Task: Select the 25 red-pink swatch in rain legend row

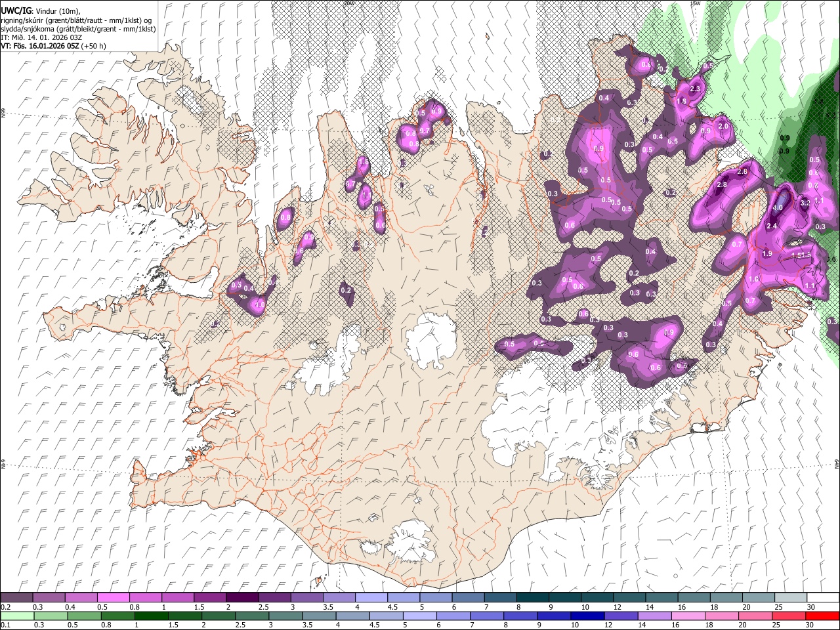Action: coord(789,616)
